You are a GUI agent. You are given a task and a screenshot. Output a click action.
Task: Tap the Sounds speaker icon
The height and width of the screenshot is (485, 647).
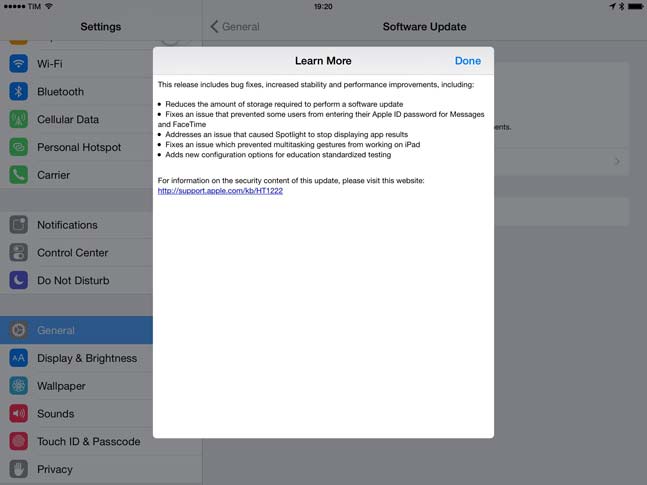click(18, 414)
